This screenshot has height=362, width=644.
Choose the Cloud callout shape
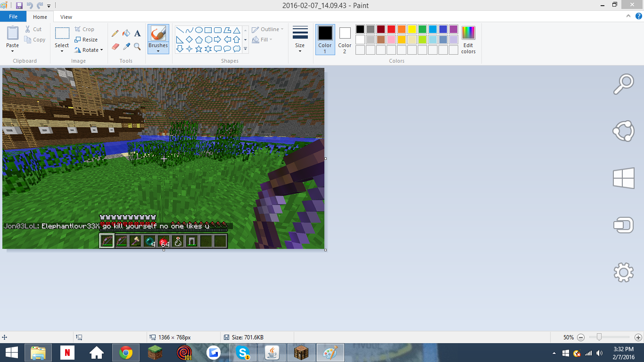pyautogui.click(x=236, y=49)
